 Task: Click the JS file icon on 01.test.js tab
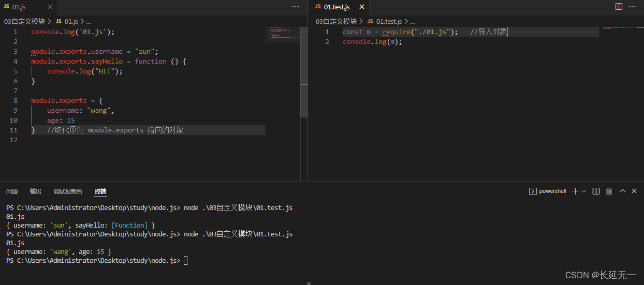[x=318, y=7]
